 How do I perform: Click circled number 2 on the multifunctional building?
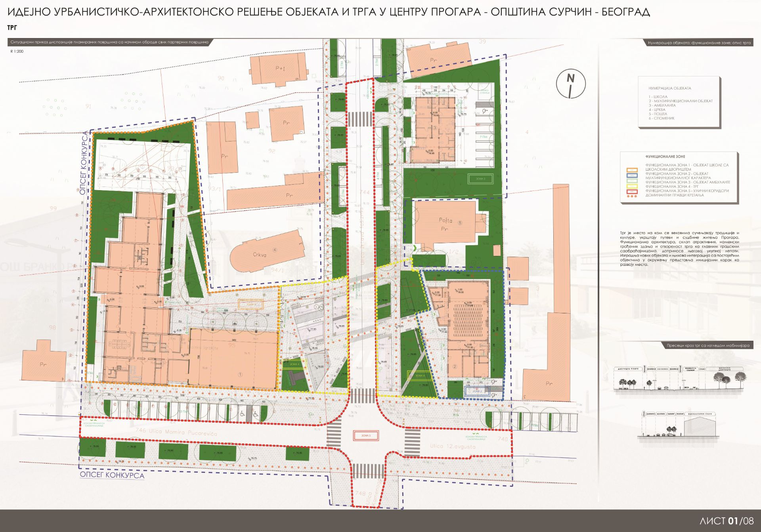point(455,366)
